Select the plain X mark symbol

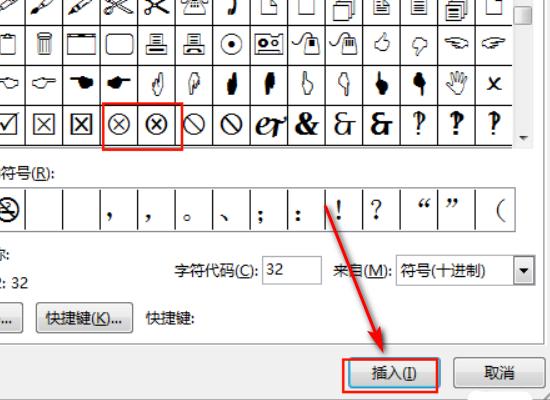(x=494, y=84)
